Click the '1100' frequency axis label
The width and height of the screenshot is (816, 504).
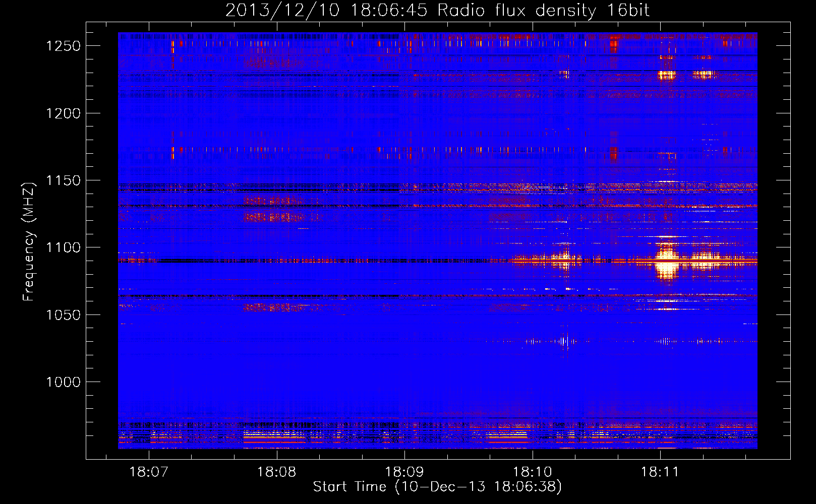point(63,247)
